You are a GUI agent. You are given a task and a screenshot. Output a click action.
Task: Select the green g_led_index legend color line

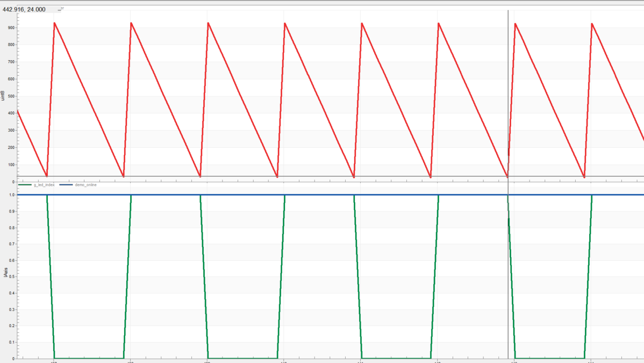click(x=25, y=184)
